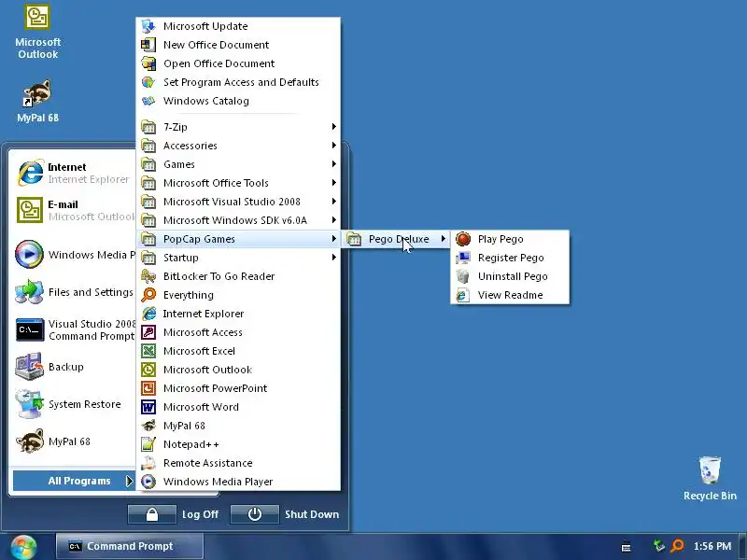Image resolution: width=747 pixels, height=560 pixels.
Task: Select the MyPal 68 desktop shortcut icon
Action: pyautogui.click(x=37, y=101)
